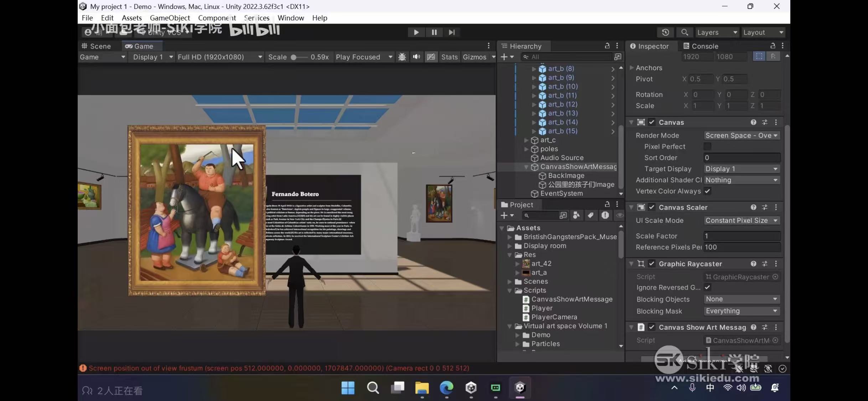Open the Render Mode dropdown
868x401 pixels.
[742, 135]
